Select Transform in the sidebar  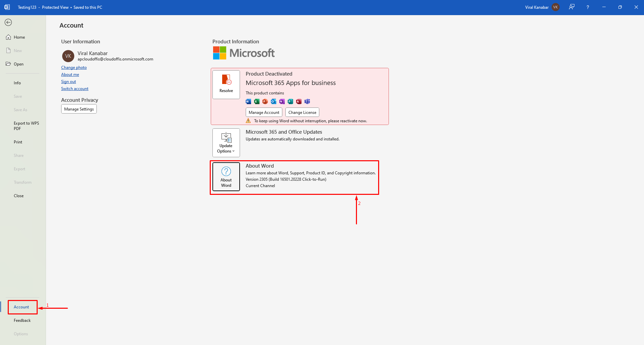23,182
